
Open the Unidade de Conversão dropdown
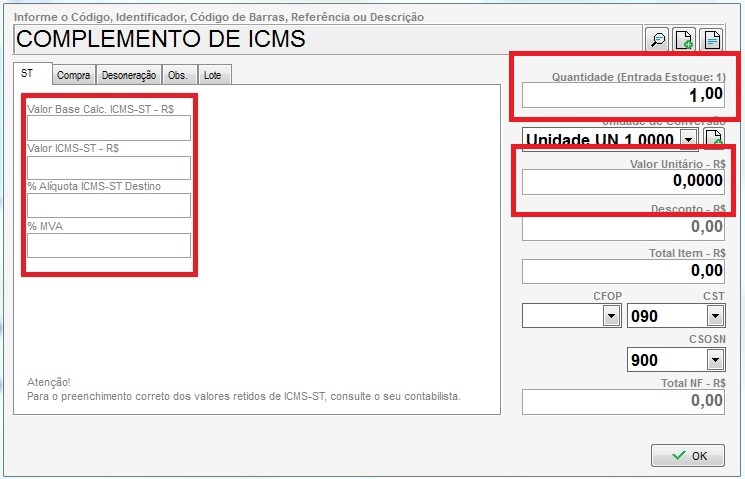point(688,139)
